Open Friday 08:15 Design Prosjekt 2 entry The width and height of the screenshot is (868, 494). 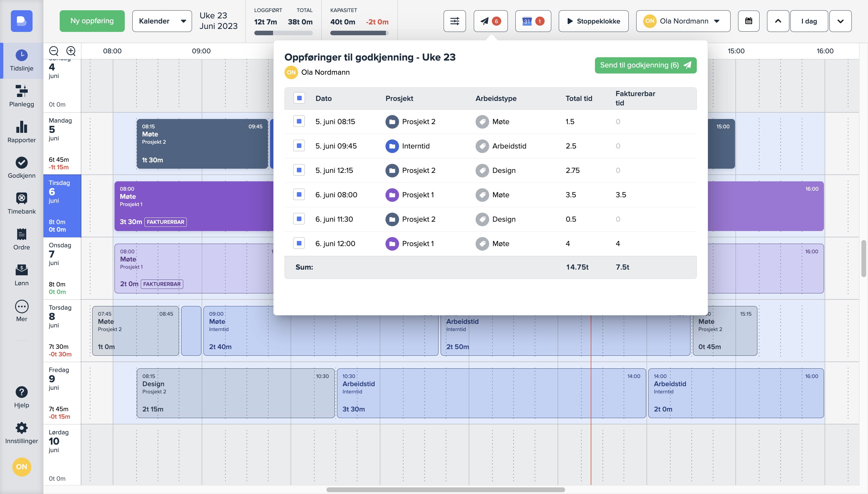[236, 393]
